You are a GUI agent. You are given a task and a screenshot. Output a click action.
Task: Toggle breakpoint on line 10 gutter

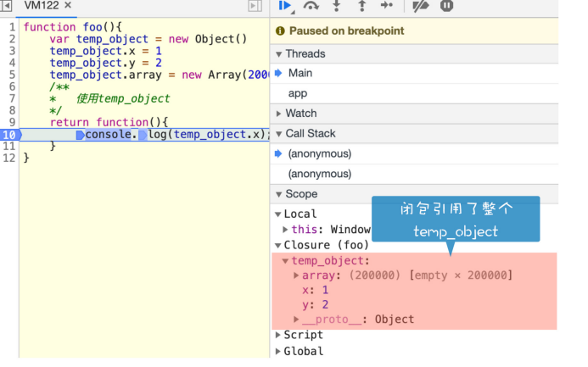pyautogui.click(x=8, y=134)
